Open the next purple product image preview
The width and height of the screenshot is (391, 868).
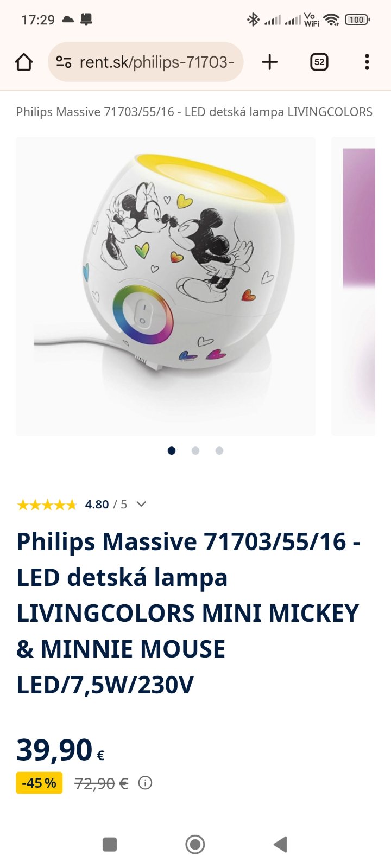pos(354,286)
